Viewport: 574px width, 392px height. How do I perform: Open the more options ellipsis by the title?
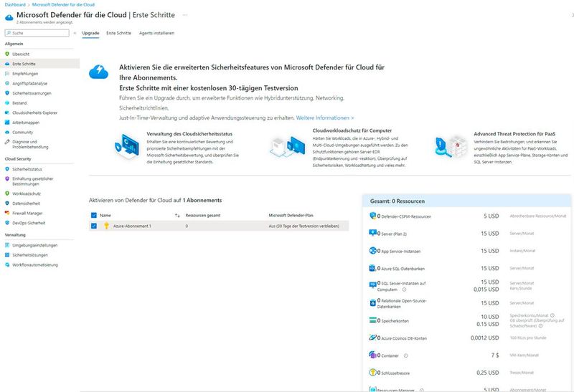tap(184, 15)
